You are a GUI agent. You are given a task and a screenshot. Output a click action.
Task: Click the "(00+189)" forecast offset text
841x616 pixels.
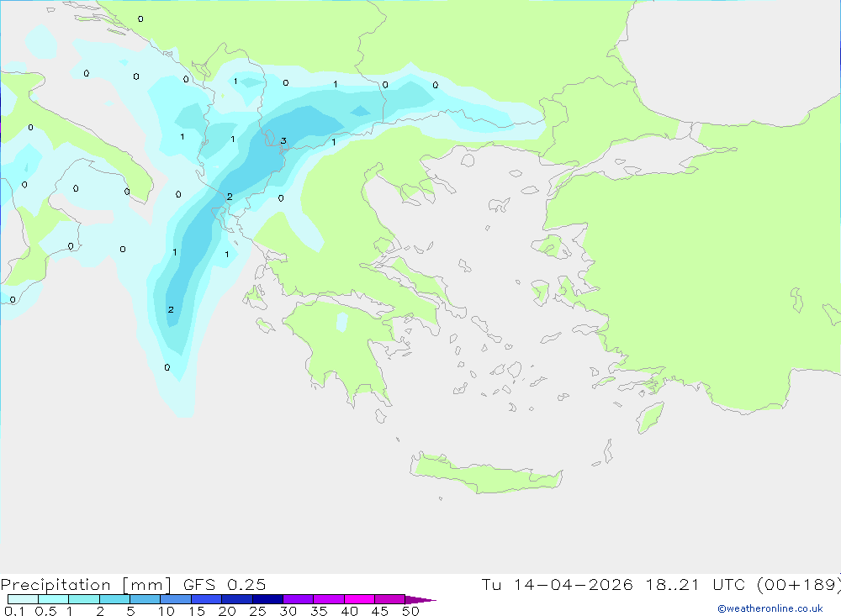[799, 584]
